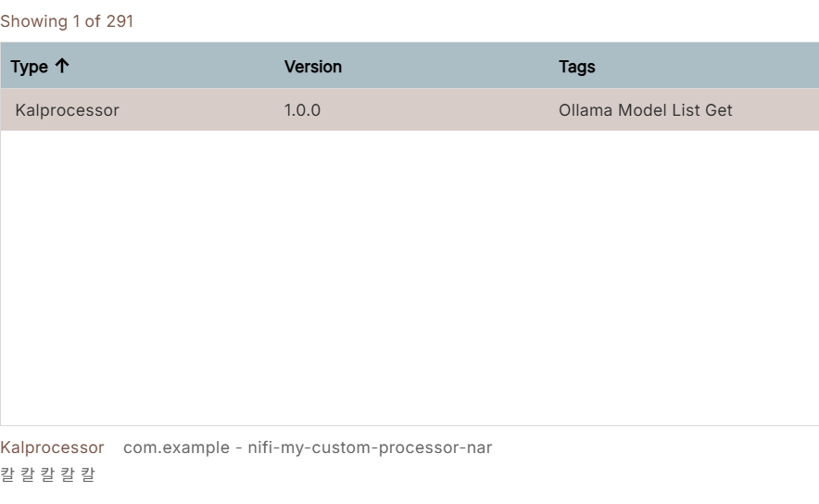Click the number 291 in the showing count
Viewport: 819px width, 504px height.
point(120,21)
